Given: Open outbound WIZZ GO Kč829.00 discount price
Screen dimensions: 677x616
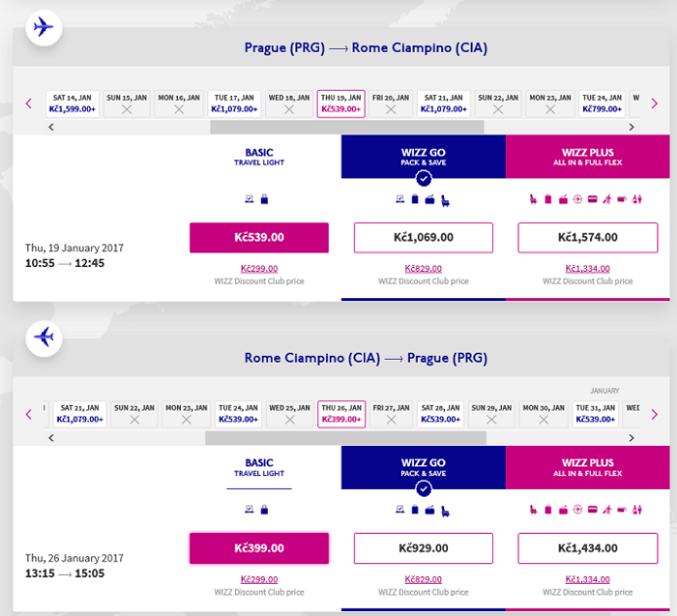Looking at the screenshot, I should (423, 268).
